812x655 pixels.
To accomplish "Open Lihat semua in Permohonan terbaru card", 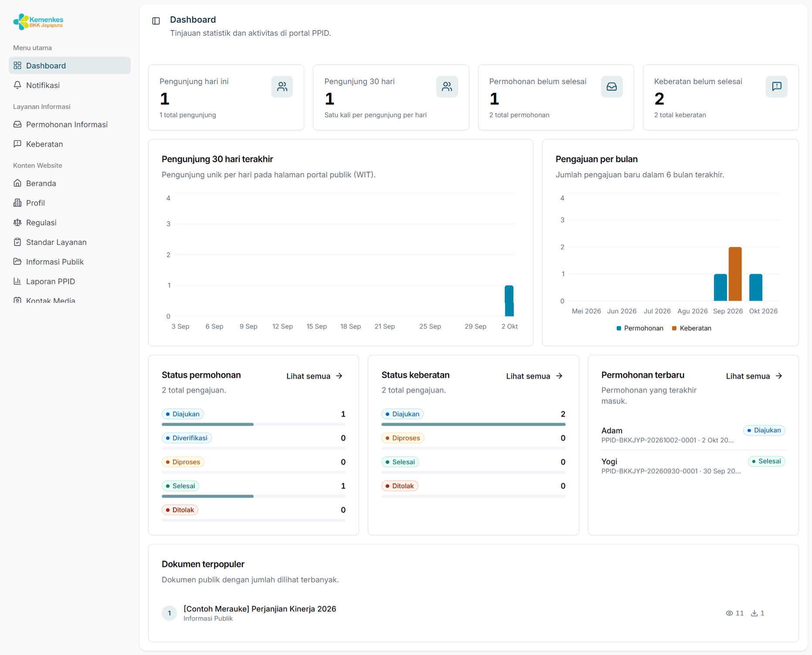I will coord(754,376).
